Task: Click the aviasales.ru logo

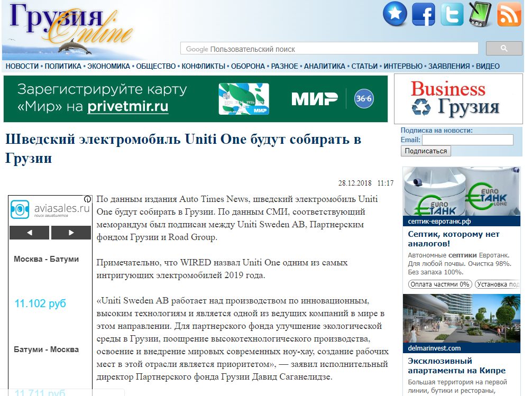Action: coord(50,209)
